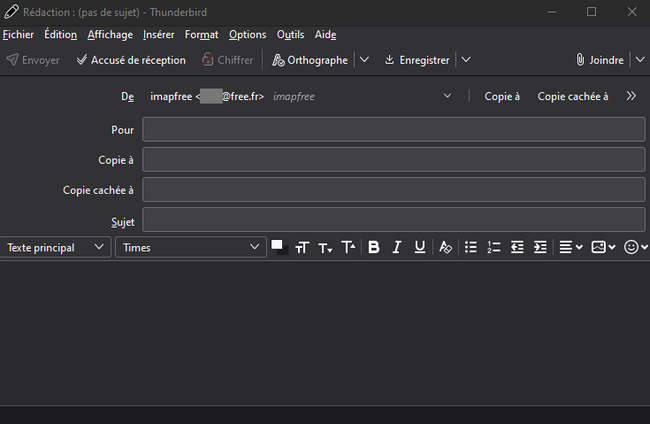Open the Édition menu

click(x=61, y=34)
